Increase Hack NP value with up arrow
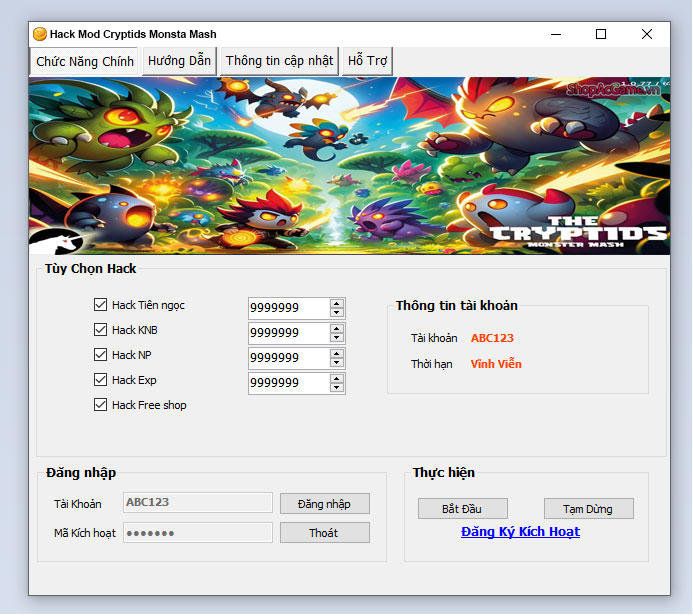This screenshot has height=616, width=693. click(337, 354)
